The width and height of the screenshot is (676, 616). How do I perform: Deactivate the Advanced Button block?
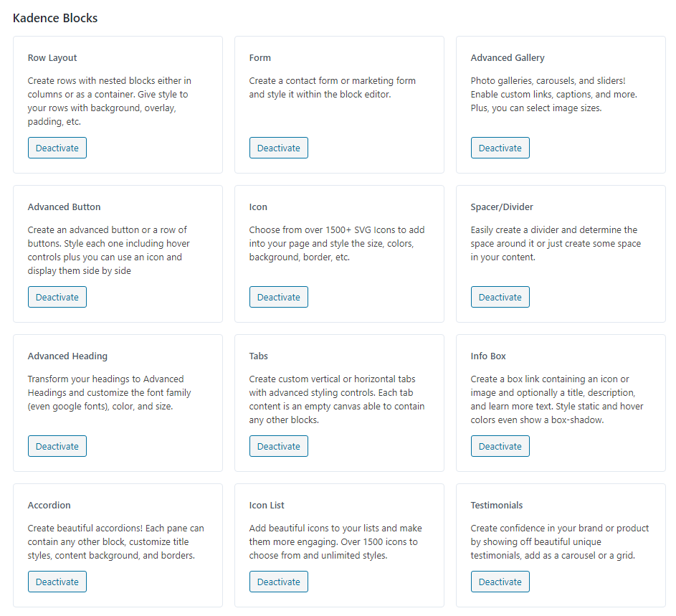pos(57,298)
